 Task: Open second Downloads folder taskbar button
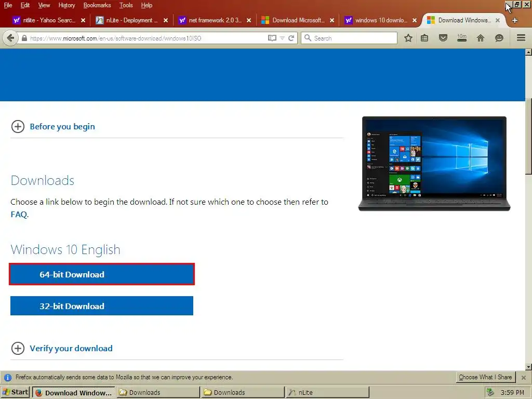pos(243,393)
